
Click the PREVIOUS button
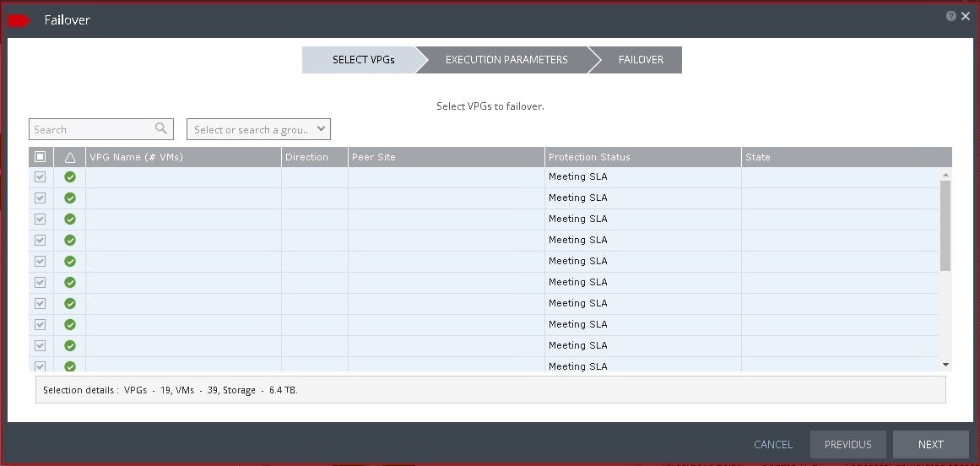click(x=848, y=445)
